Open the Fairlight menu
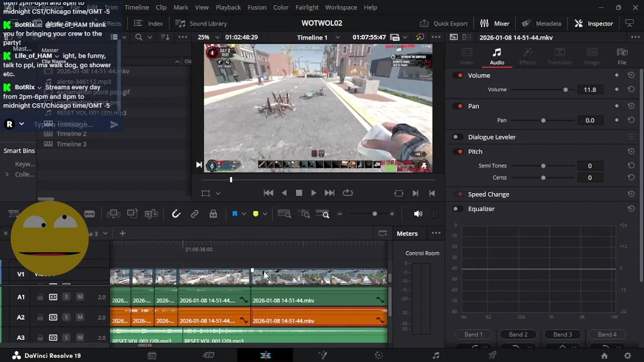 click(307, 7)
